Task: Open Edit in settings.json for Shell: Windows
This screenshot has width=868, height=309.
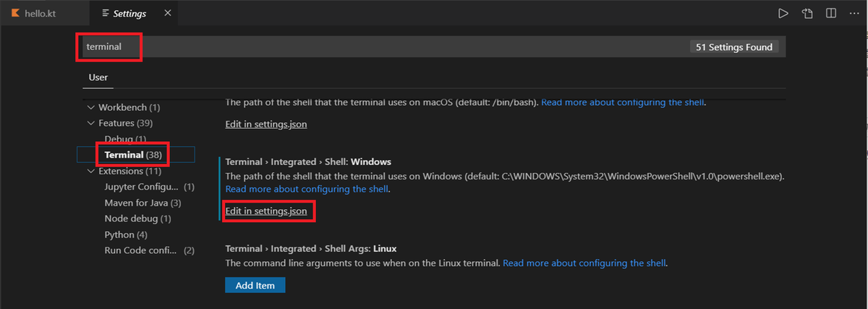Action: coord(266,211)
